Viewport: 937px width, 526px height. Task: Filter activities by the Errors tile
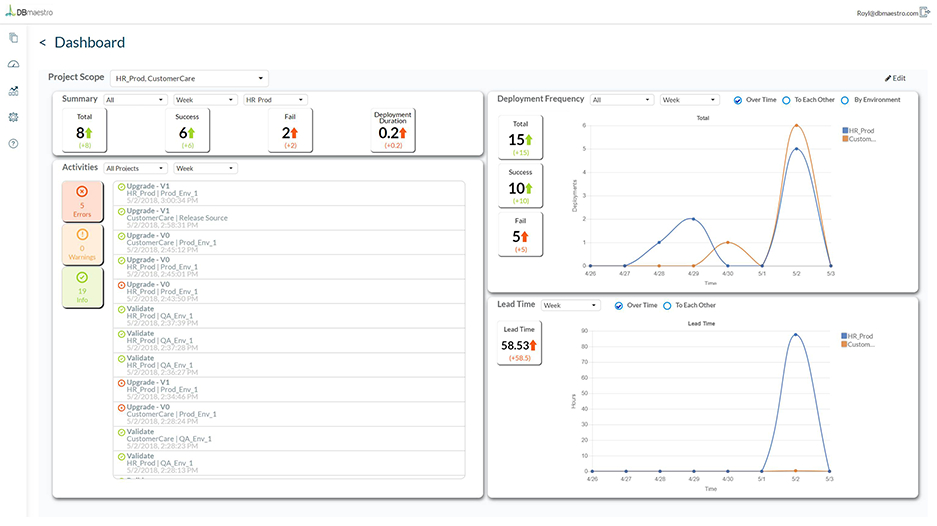(x=82, y=201)
